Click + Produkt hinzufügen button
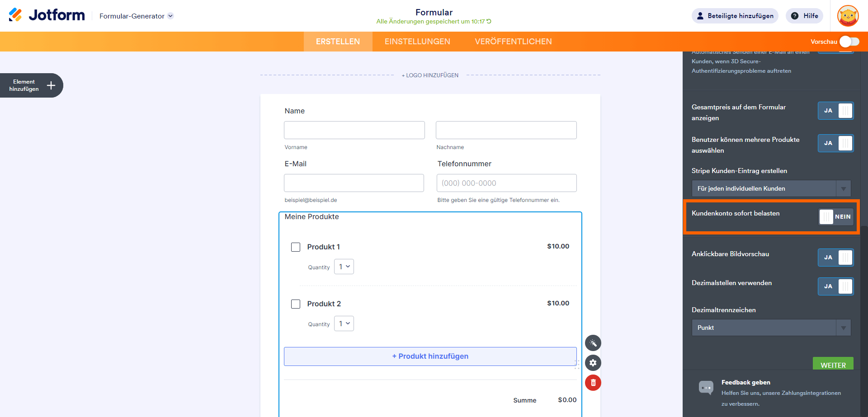 click(x=430, y=356)
